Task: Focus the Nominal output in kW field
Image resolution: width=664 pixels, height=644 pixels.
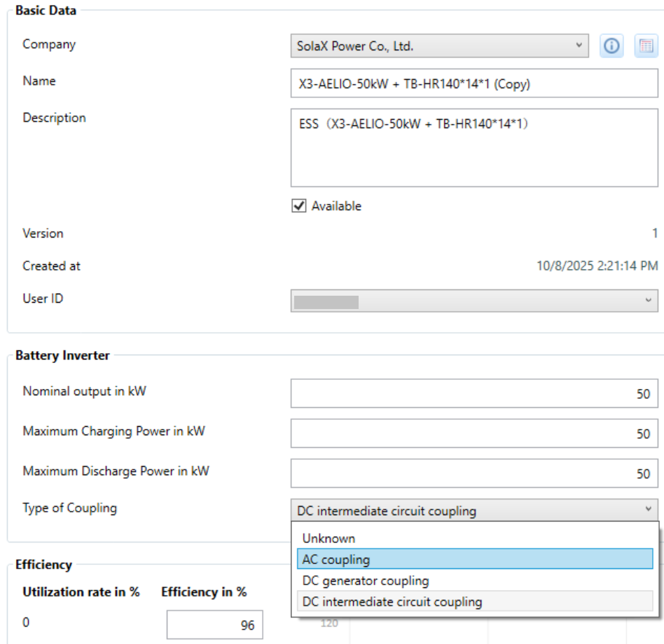Action: 474,394
